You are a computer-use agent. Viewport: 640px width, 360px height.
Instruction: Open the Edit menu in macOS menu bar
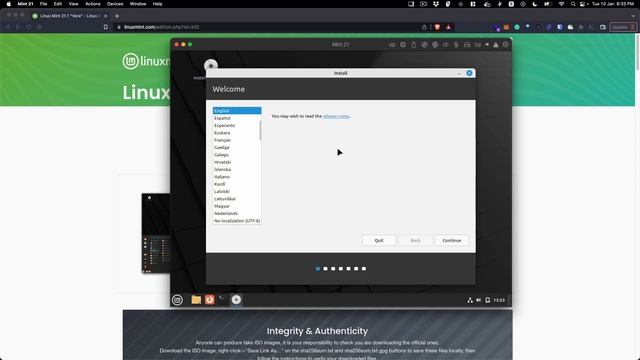(58, 4)
